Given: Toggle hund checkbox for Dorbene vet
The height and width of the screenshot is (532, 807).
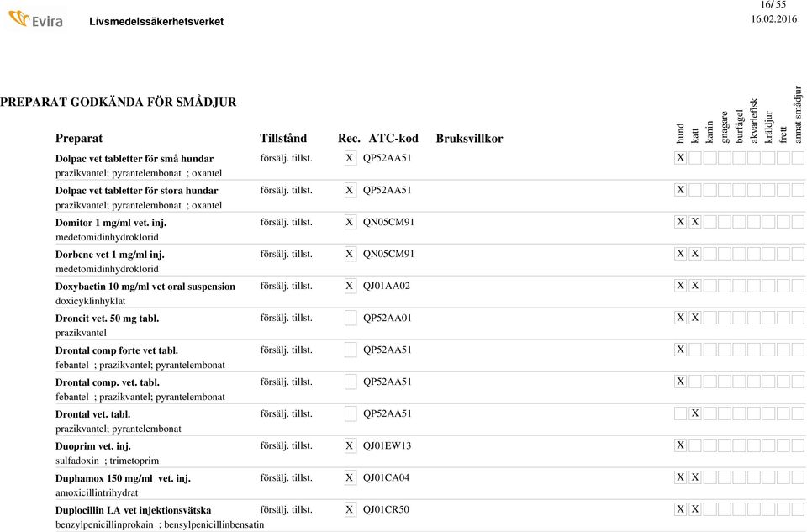Looking at the screenshot, I should coord(680,254).
